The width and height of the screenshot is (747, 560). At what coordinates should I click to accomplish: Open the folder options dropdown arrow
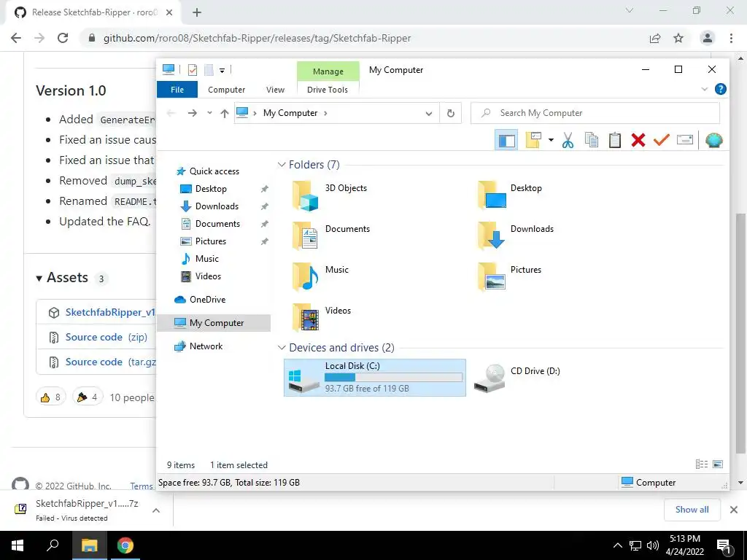551,141
